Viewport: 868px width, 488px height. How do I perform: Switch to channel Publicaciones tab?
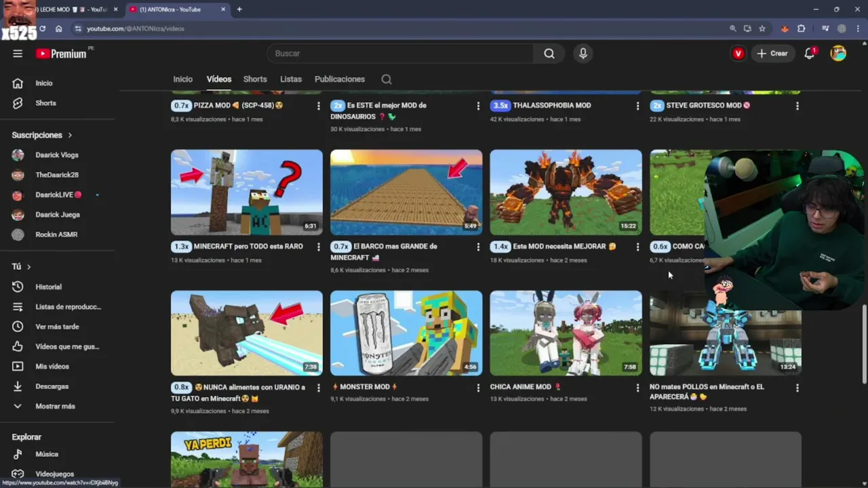[x=340, y=79]
